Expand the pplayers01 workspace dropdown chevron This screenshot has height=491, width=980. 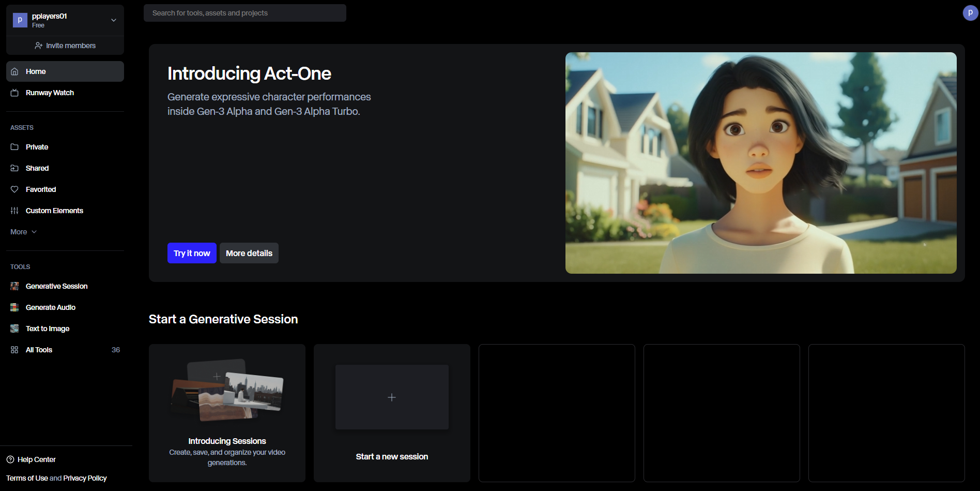(114, 20)
